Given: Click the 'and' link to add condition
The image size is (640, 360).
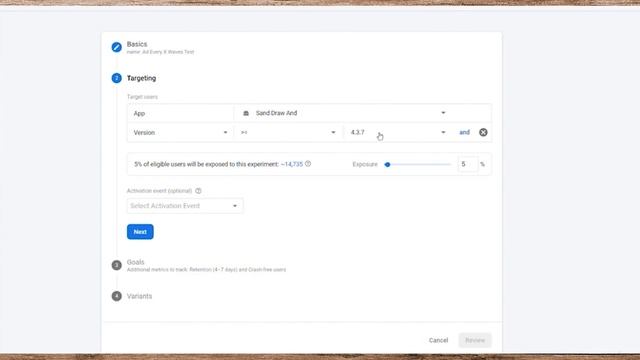Looking at the screenshot, I should click(x=464, y=132).
